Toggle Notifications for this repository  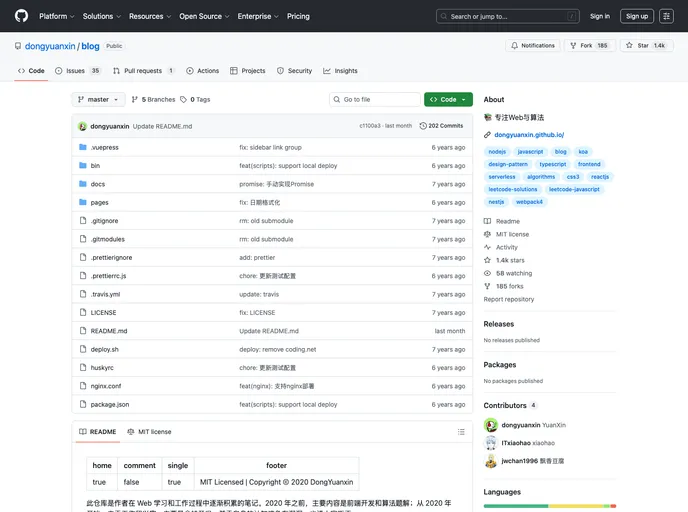point(533,45)
